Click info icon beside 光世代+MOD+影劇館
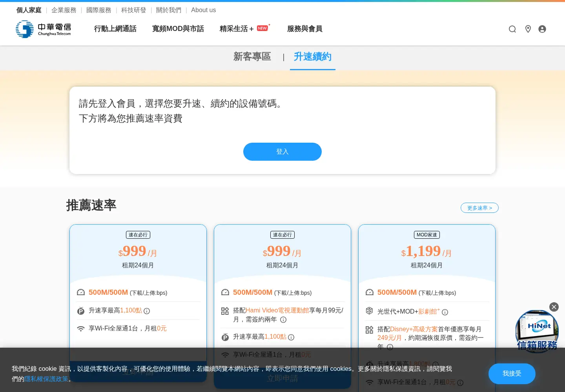The width and height of the screenshot is (565, 392). coord(445,312)
